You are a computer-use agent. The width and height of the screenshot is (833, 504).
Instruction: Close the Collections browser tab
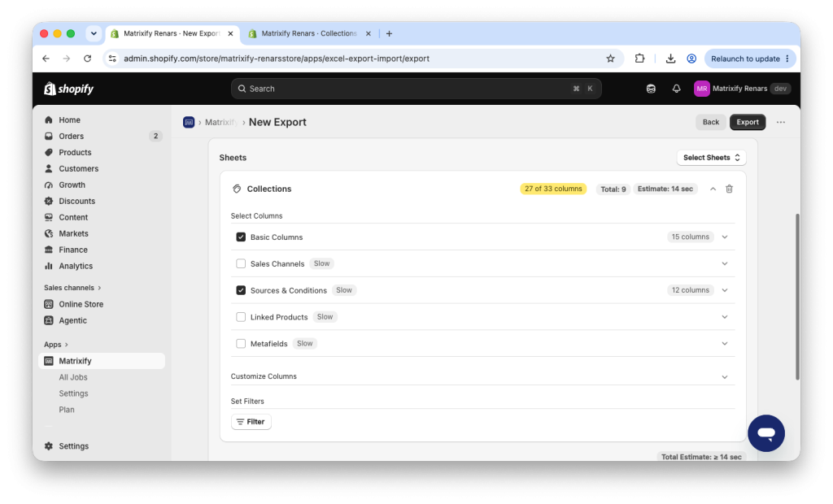369,33
